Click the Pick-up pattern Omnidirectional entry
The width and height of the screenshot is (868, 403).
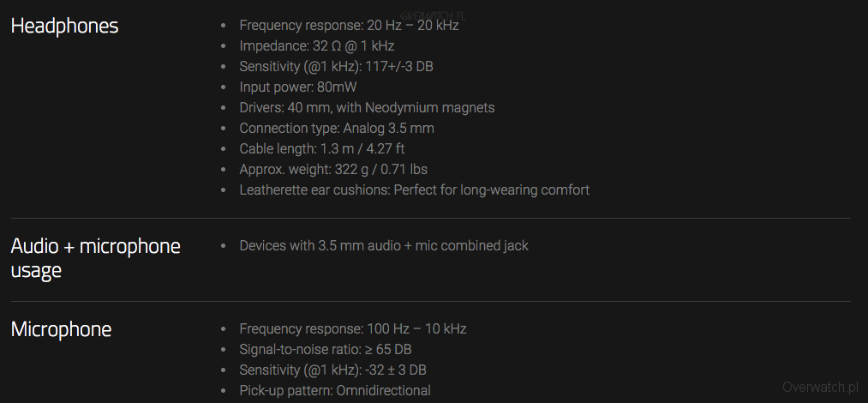pyautogui.click(x=335, y=391)
